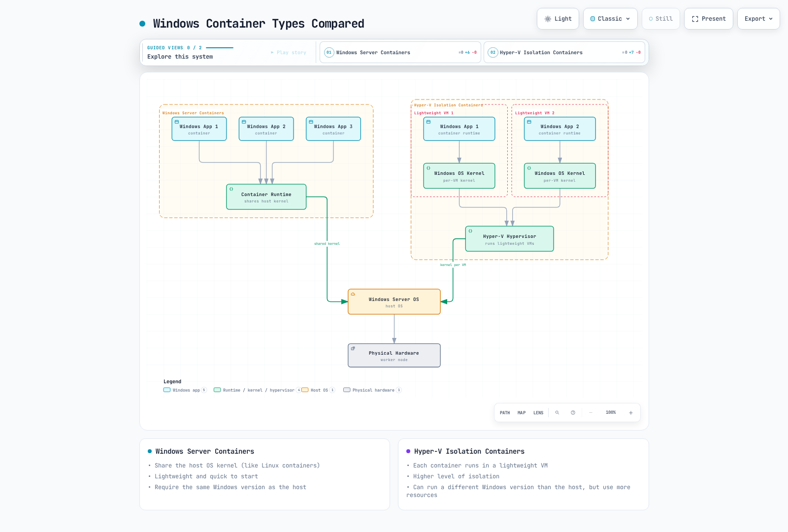Toggle the Still animation mode
This screenshot has width=788, height=532.
(x=660, y=19)
